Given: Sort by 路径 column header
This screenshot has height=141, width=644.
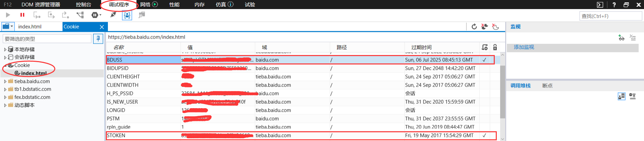Looking at the screenshot, I should 341,47.
